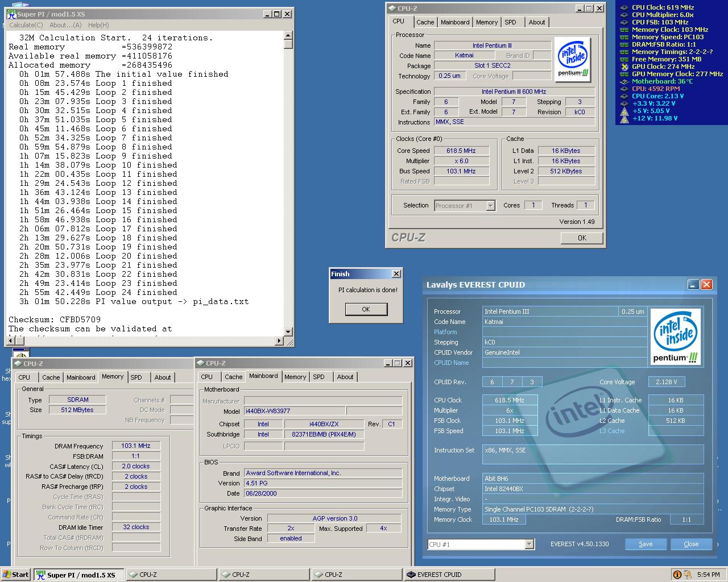Switch to Memory tab in top CPU-Z window

(x=487, y=22)
